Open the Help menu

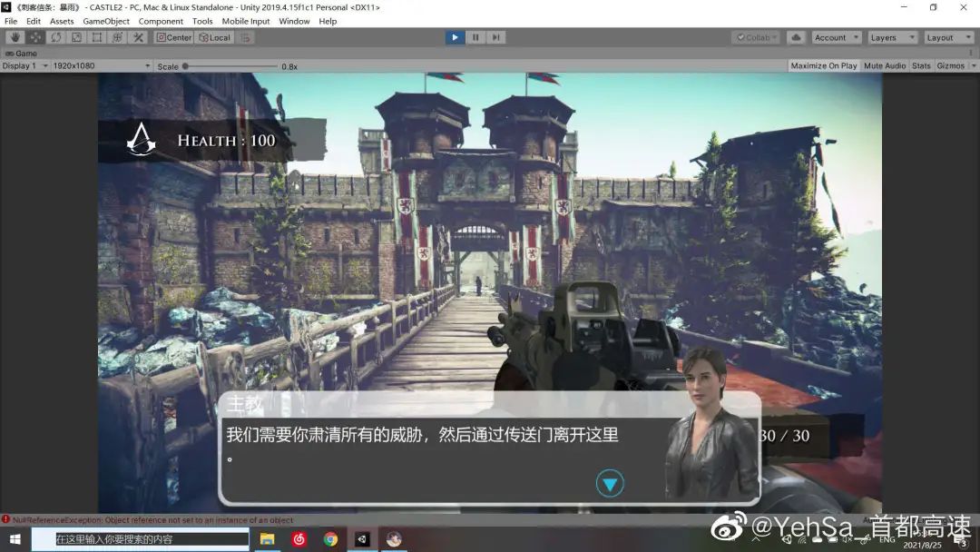[x=328, y=21]
